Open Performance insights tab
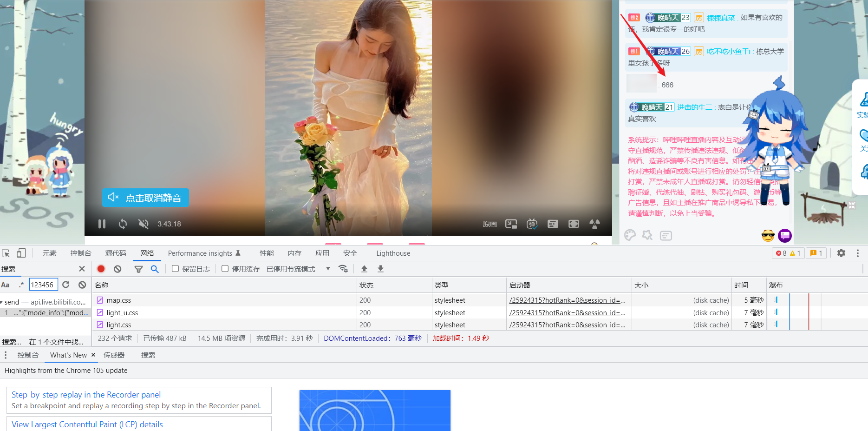Screen dimensions: 868x431 click(x=204, y=253)
